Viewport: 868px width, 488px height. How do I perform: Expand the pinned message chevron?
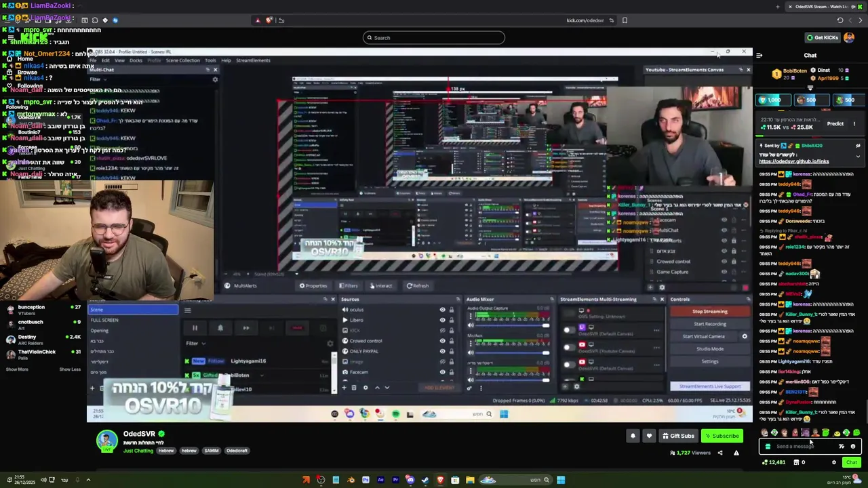point(858,157)
